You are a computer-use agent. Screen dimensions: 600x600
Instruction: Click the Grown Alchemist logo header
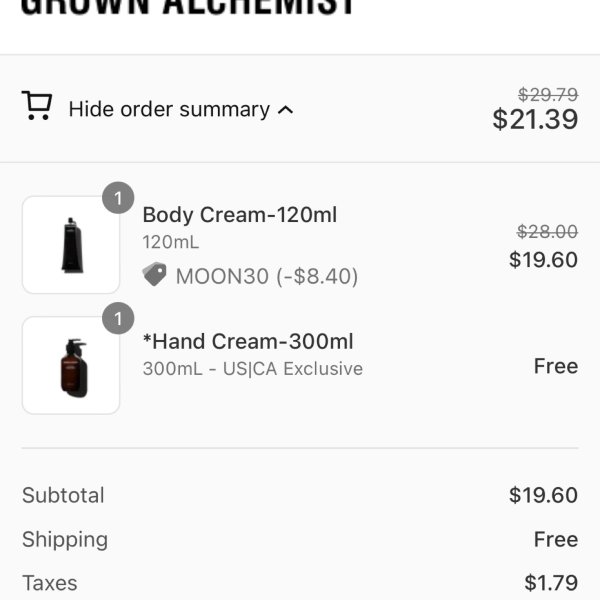point(188,8)
